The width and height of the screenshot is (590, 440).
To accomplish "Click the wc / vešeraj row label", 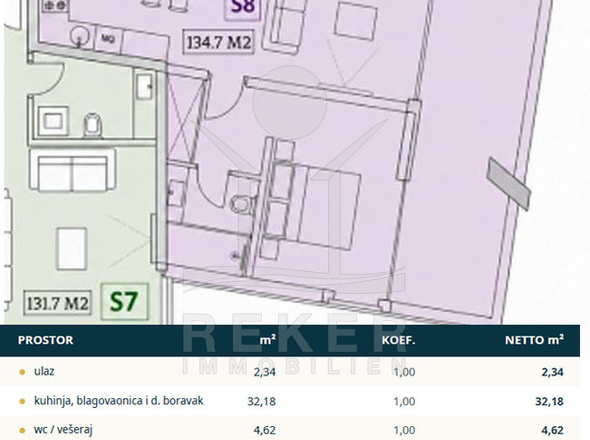I will point(63,429).
